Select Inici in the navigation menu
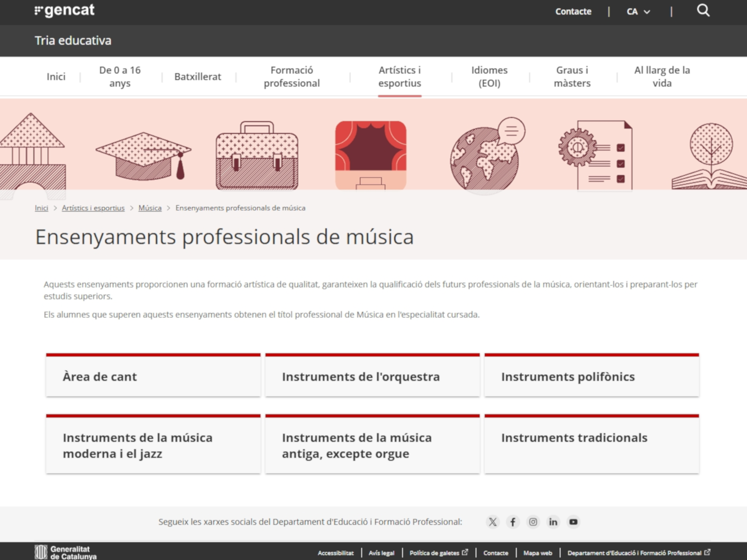This screenshot has height=560, width=747. coord(56,76)
